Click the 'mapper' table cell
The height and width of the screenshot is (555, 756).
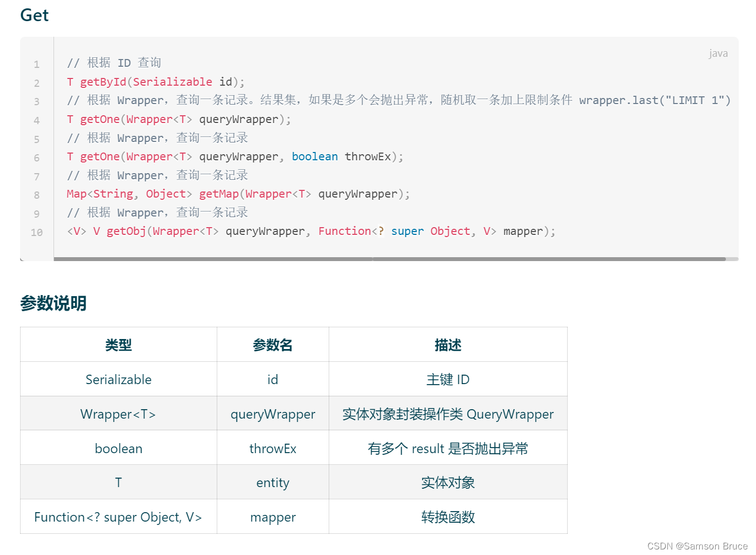pyautogui.click(x=273, y=517)
